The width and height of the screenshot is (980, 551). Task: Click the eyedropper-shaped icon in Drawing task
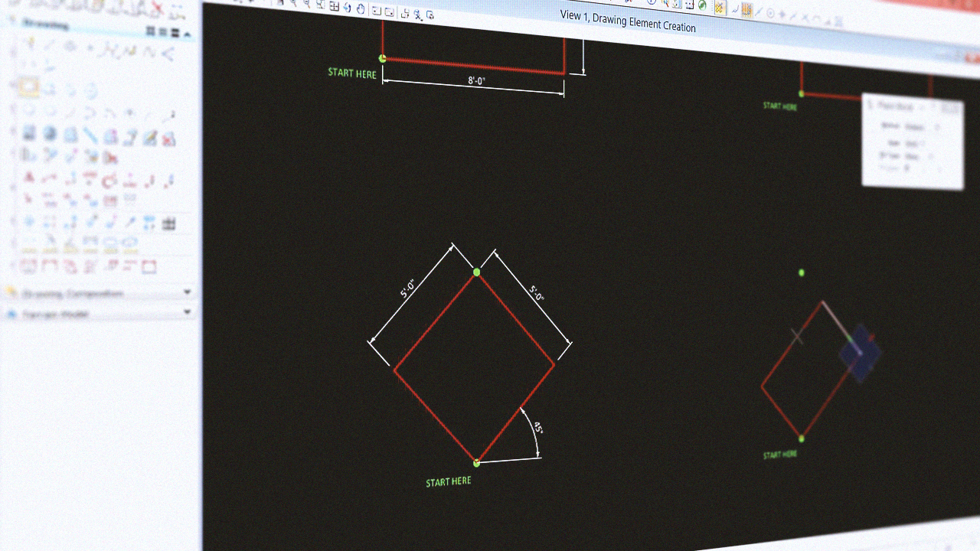[x=130, y=221]
